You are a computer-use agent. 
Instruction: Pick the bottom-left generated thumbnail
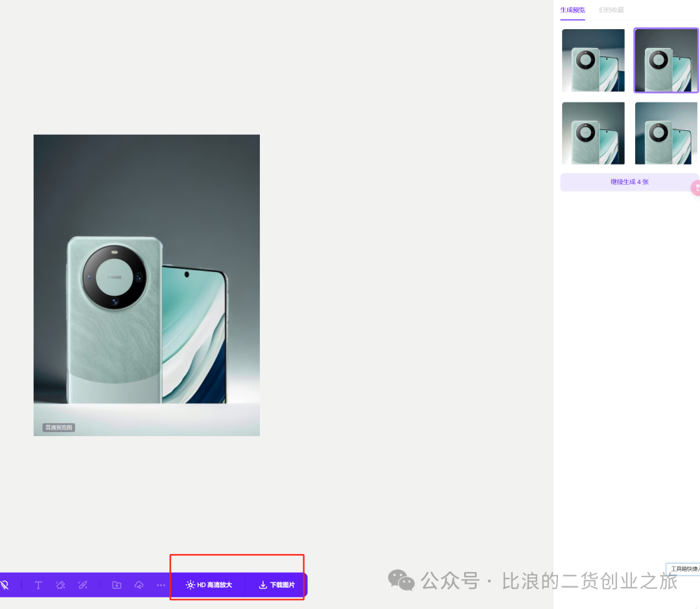(593, 133)
